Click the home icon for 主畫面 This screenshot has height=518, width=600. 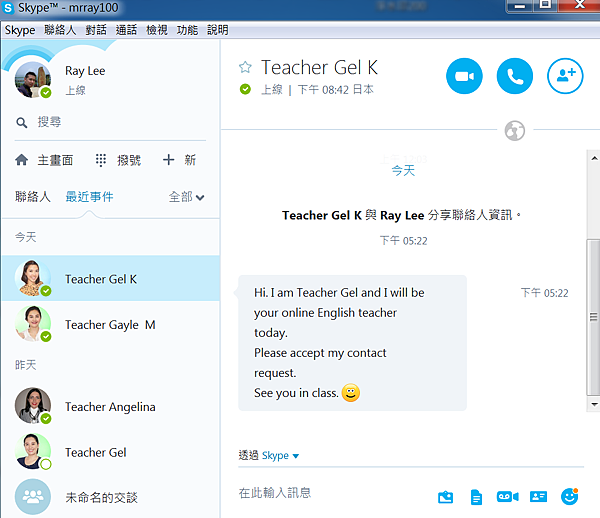(21, 160)
